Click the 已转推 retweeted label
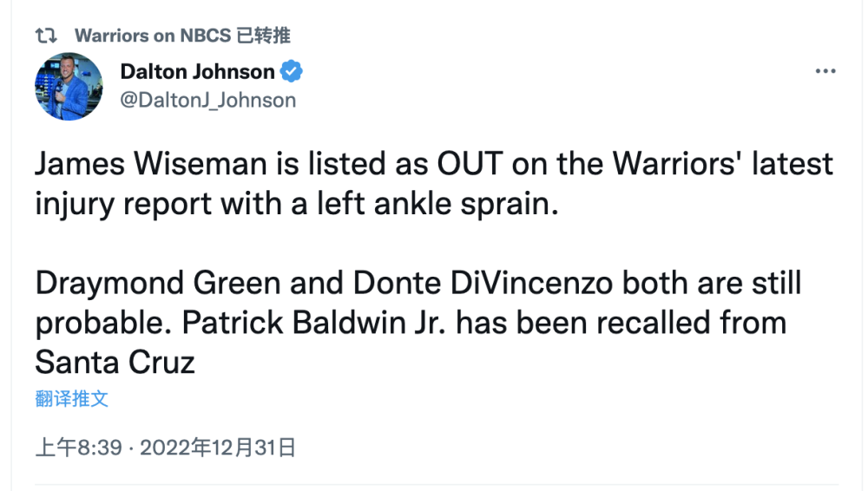This screenshot has height=491, width=868. 264,36
